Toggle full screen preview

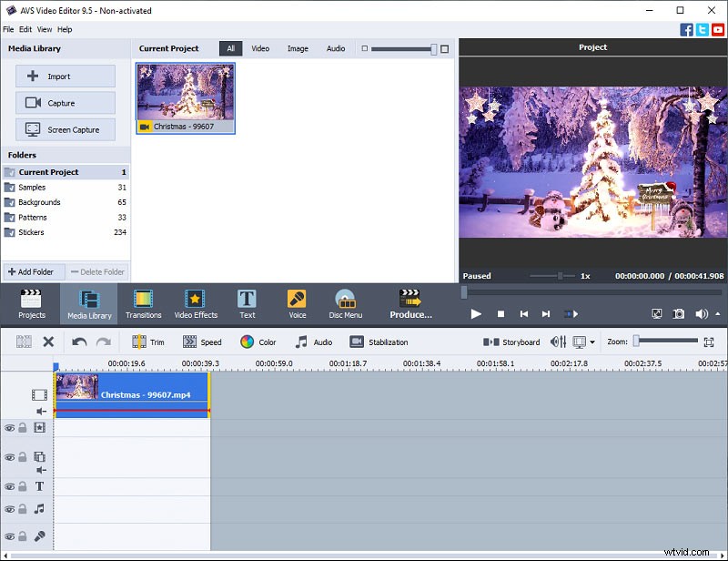click(656, 314)
